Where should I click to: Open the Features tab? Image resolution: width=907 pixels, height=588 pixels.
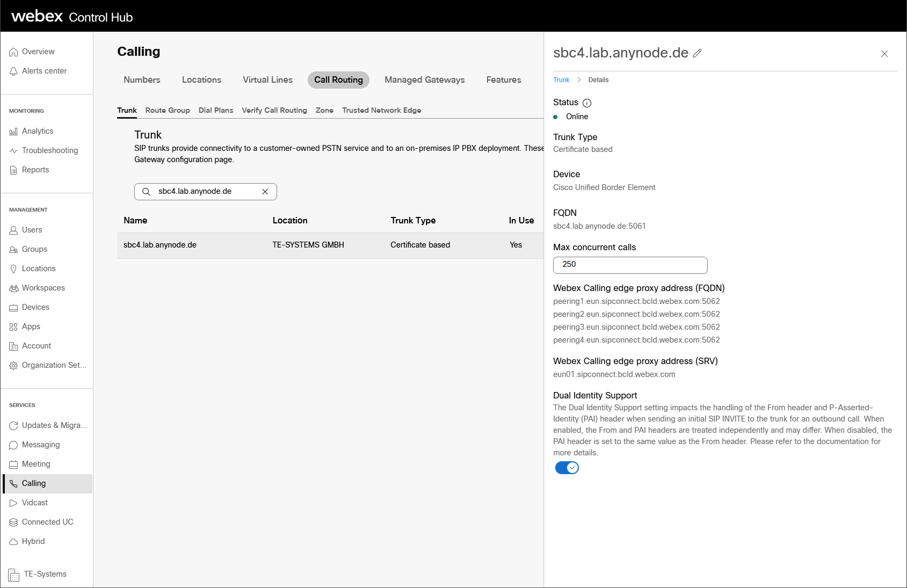pos(504,80)
